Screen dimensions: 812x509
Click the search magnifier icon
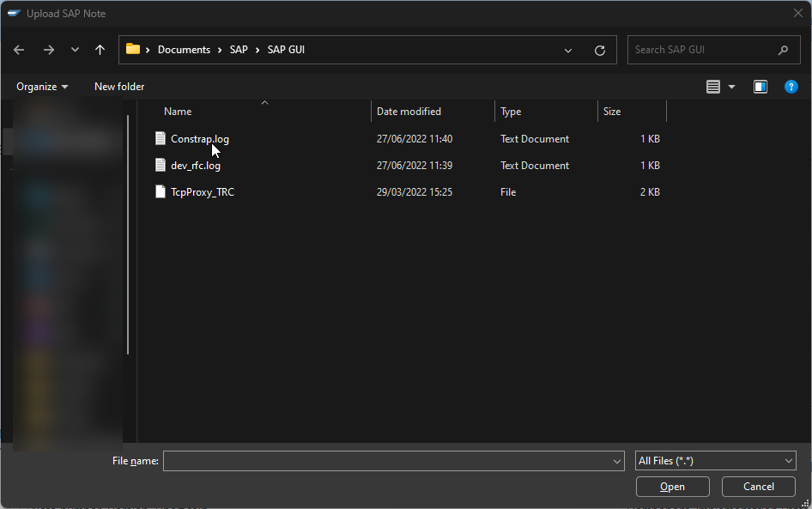click(x=783, y=50)
